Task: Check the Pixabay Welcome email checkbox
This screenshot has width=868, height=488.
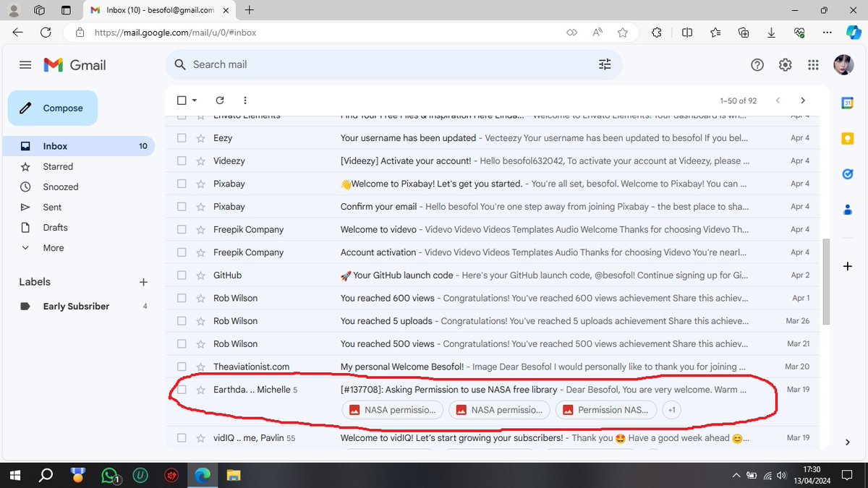Action: point(182,184)
